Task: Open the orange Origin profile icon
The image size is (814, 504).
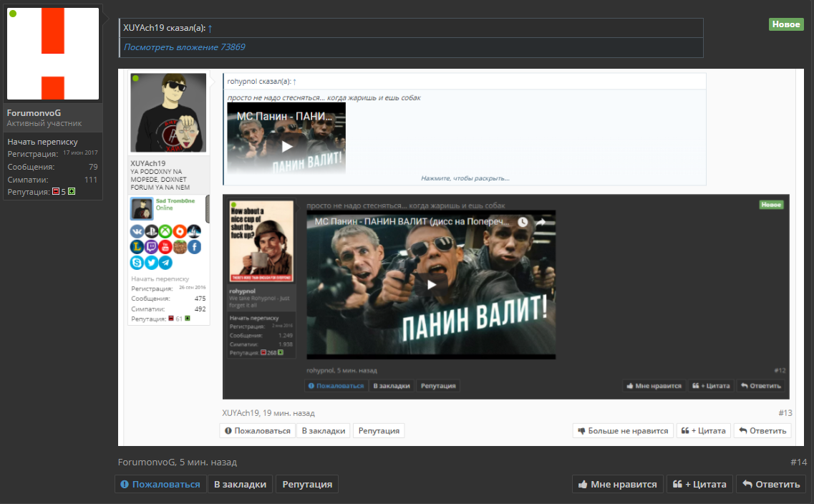Action: (x=180, y=231)
